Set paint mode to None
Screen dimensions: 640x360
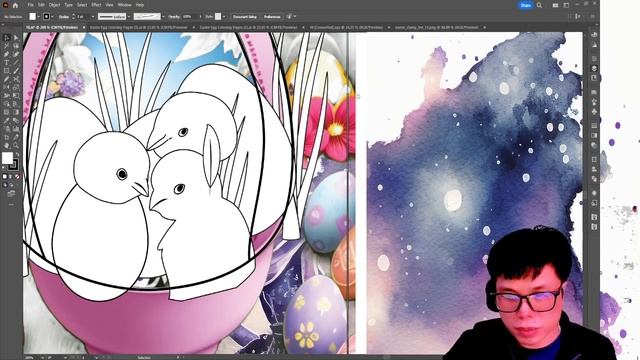(x=17, y=177)
